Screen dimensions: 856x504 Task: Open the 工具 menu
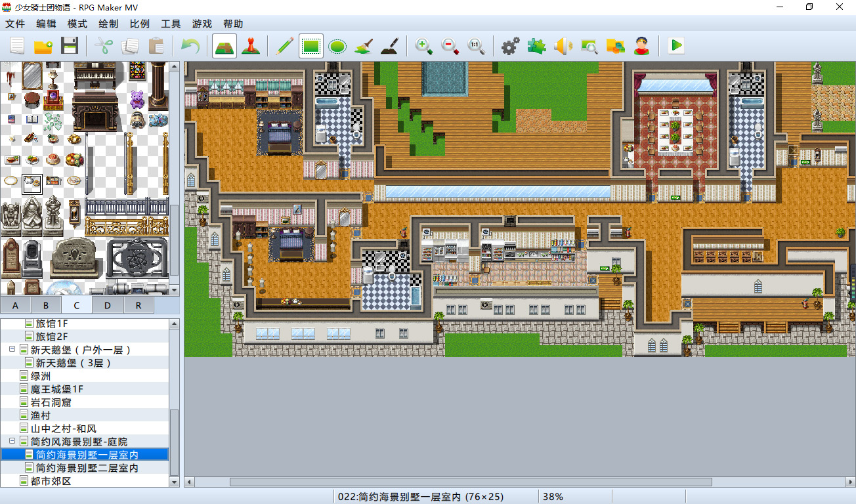[171, 24]
